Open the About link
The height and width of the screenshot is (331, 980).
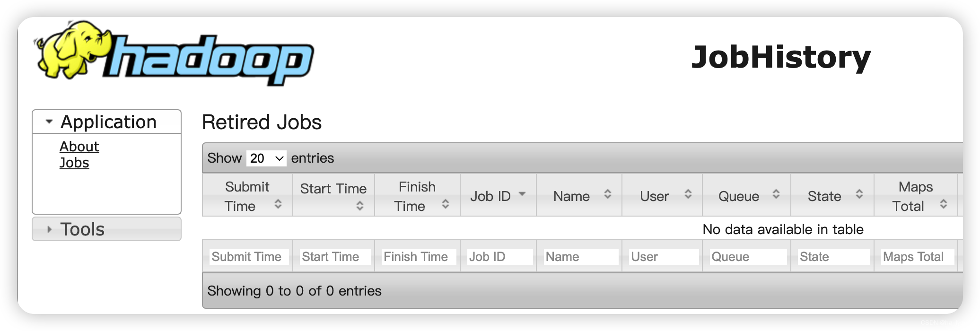[79, 147]
